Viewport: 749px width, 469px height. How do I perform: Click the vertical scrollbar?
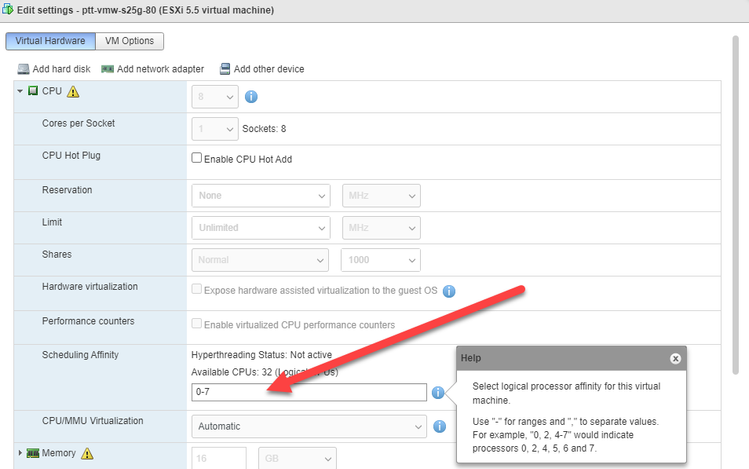pos(736,205)
